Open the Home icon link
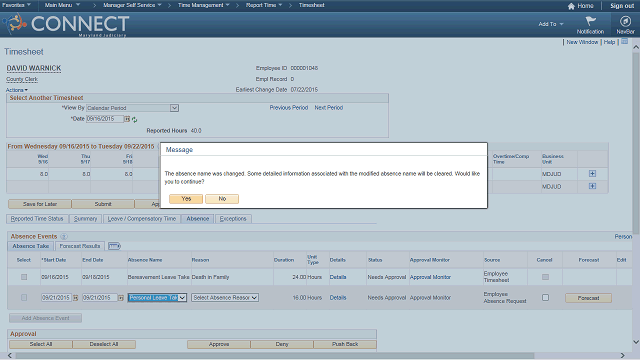Screen dimensions: 640x360 (x=580, y=6)
